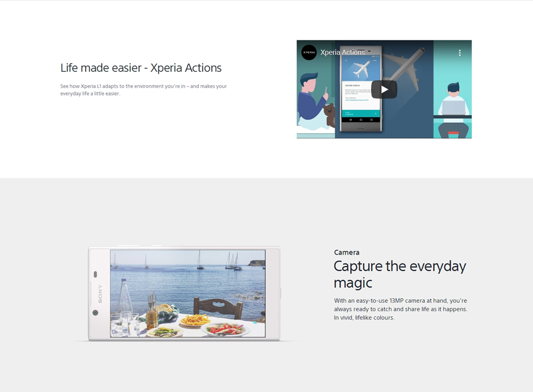Click the white Xperia L1 phone image
Screen dimensions: 533x392
pos(184,293)
